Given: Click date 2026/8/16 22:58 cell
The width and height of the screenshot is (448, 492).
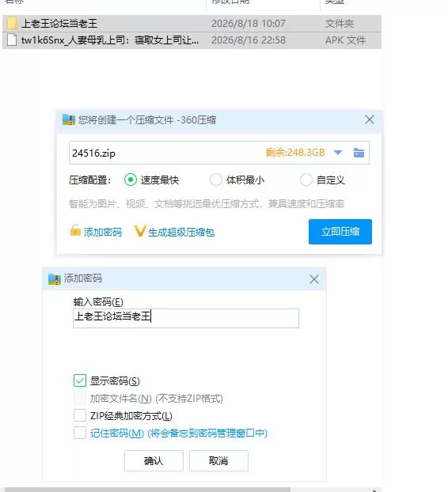Looking at the screenshot, I should [249, 40].
